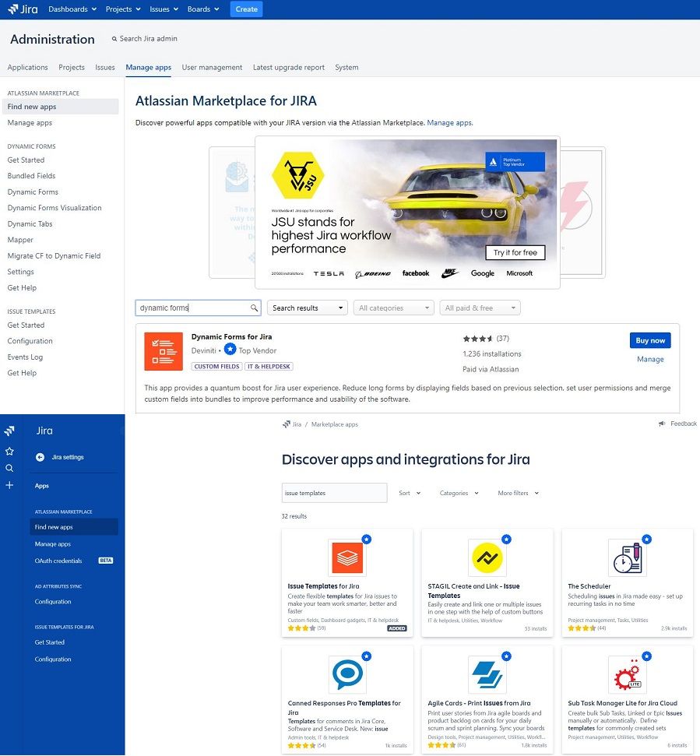The width and height of the screenshot is (700, 756).
Task: Open OAuth credentials in the blue sidebar
Action: click(58, 561)
